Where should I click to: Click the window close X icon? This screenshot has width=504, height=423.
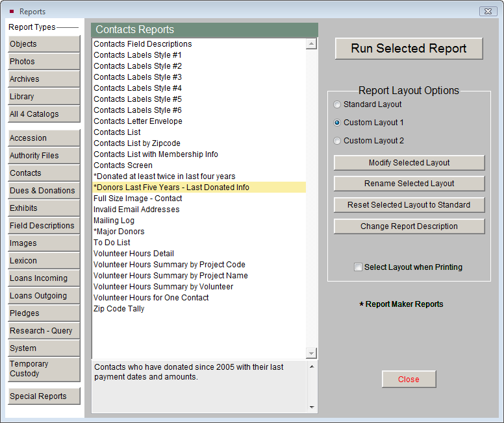488,11
